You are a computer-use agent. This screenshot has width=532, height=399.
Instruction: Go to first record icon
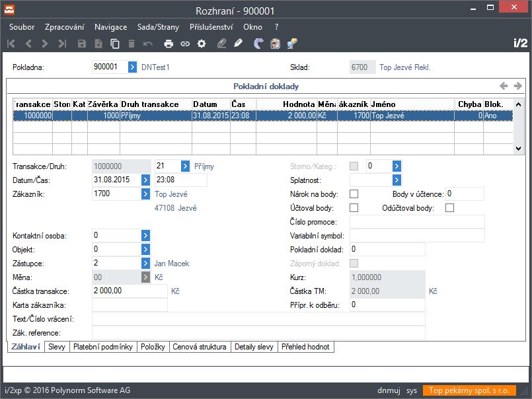tap(11, 44)
